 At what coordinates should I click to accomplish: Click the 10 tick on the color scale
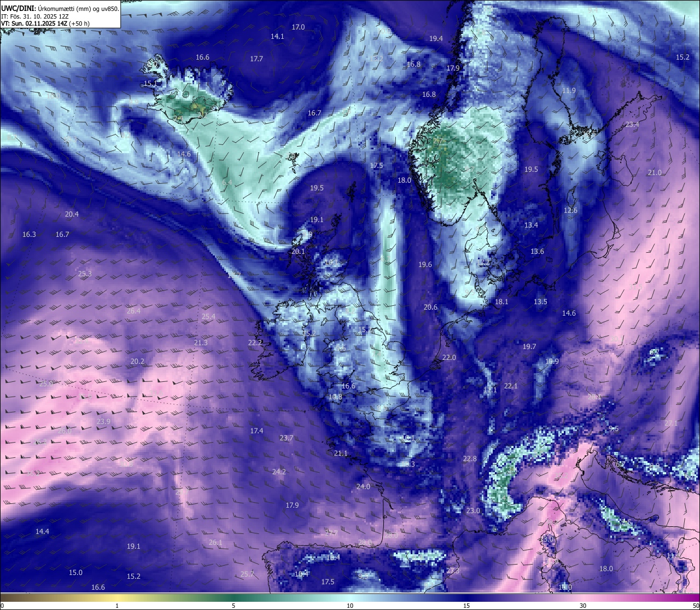[x=350, y=605]
